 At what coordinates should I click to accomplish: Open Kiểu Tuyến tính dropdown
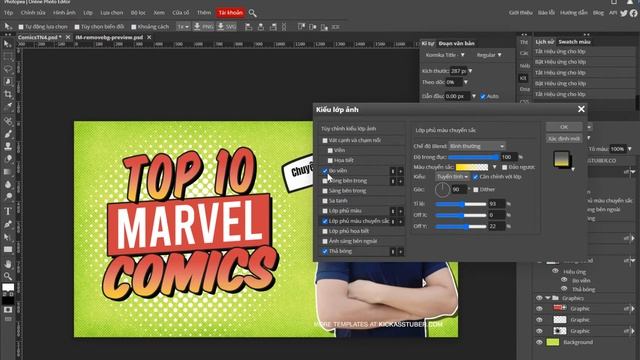(452, 177)
